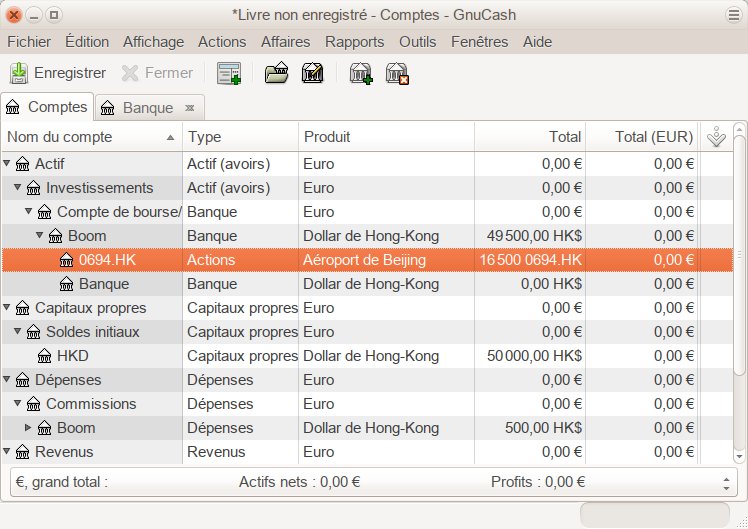Open the Affaires menu

click(x=285, y=42)
